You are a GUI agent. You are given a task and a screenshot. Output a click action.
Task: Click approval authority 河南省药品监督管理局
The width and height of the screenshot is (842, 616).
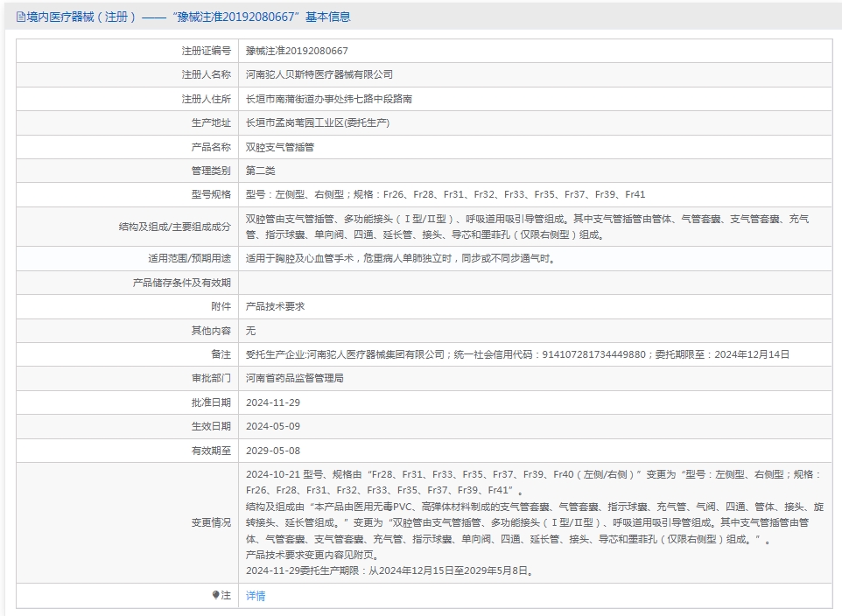click(x=295, y=378)
